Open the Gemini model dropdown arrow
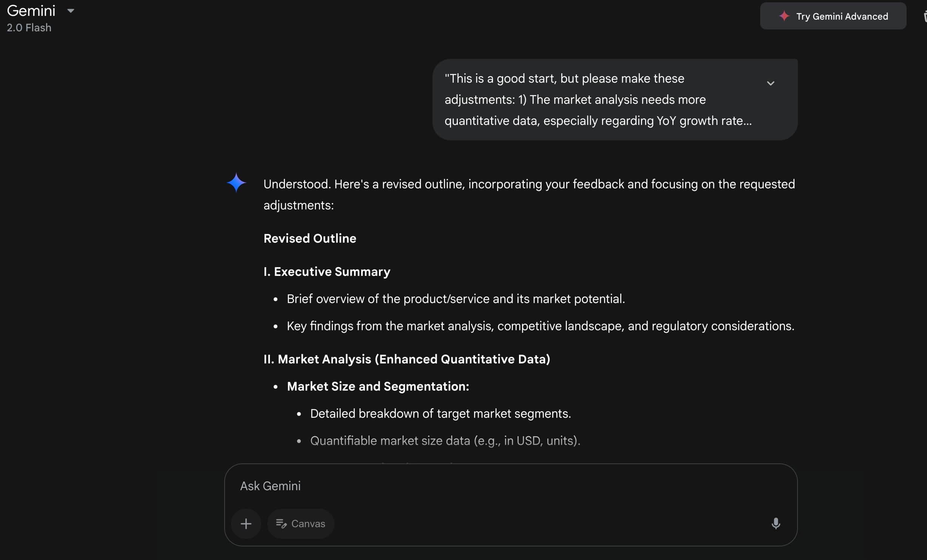 [71, 11]
